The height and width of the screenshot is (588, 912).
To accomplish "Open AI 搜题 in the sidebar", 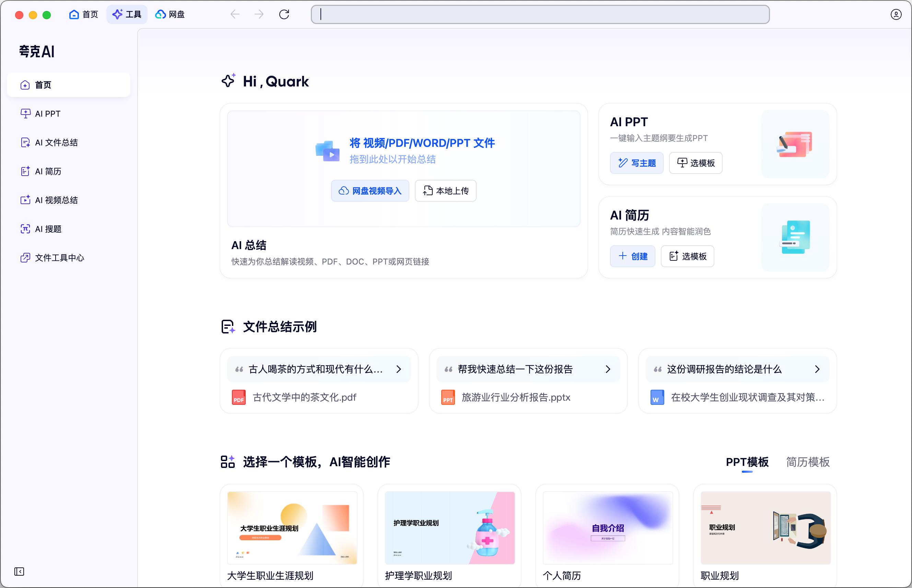I will coord(48,229).
